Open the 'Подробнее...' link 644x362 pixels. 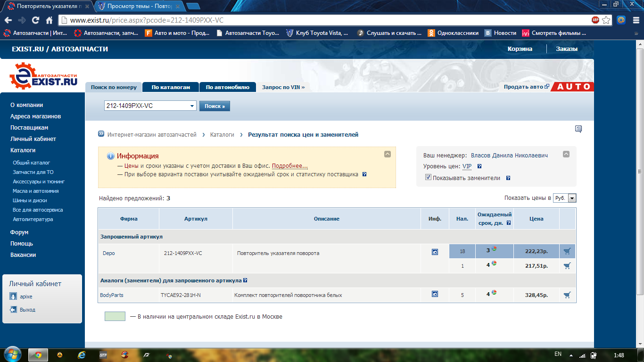point(289,166)
